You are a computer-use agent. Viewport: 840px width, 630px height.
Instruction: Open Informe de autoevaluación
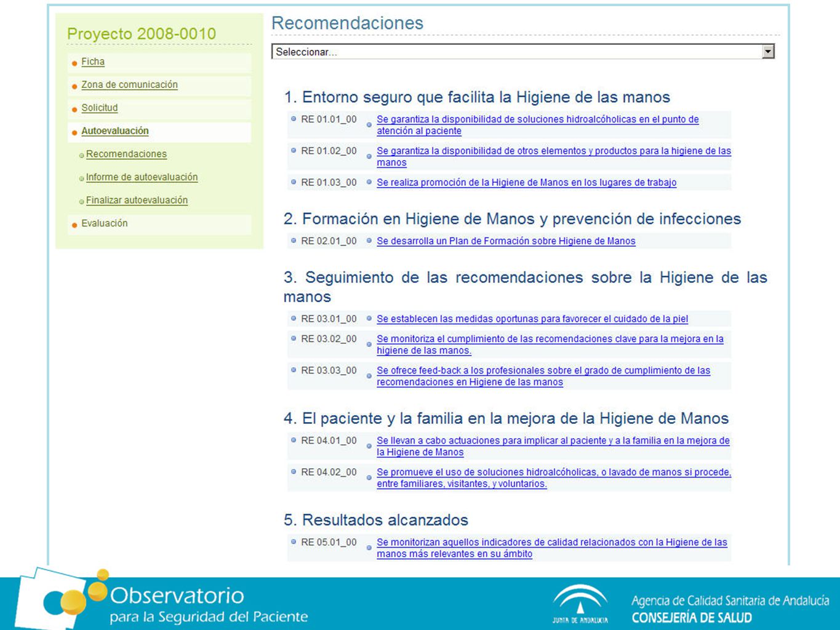coord(142,177)
